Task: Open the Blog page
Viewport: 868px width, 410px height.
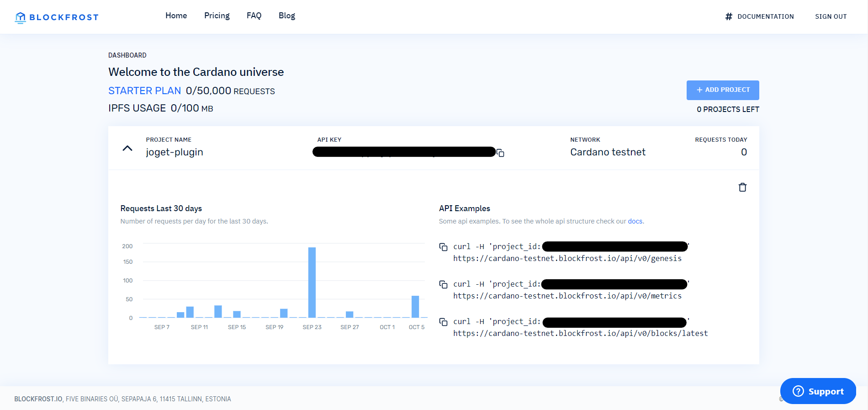Action: (287, 16)
